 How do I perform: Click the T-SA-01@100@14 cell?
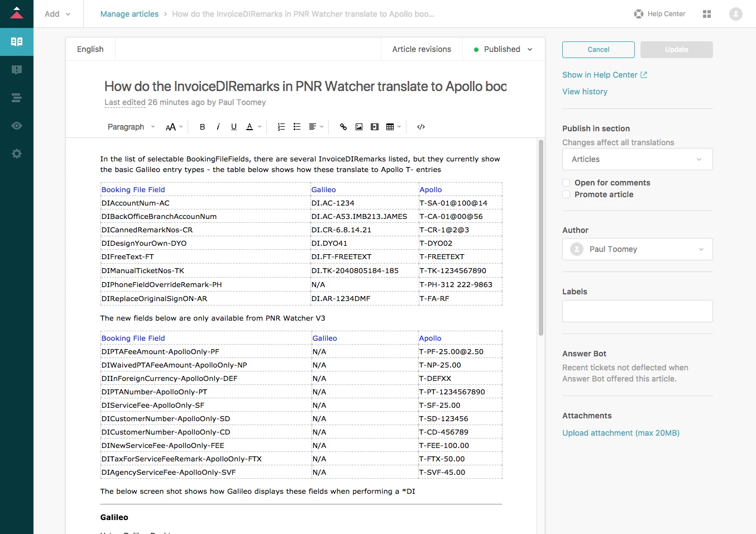click(461, 203)
